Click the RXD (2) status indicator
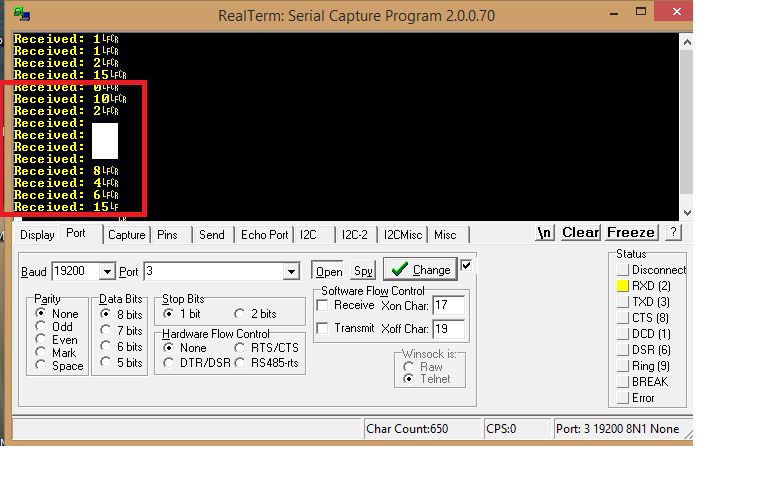The image size is (776, 496). 623,286
